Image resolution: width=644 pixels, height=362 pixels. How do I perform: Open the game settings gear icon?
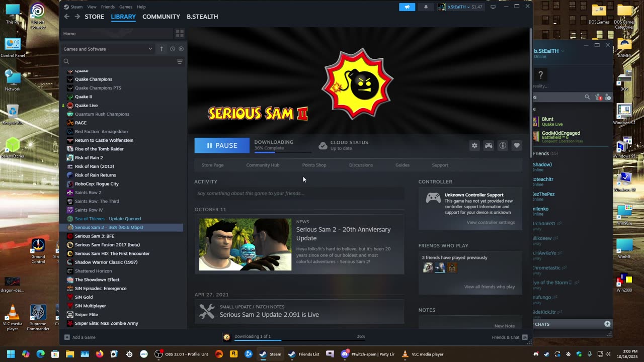[x=474, y=145]
